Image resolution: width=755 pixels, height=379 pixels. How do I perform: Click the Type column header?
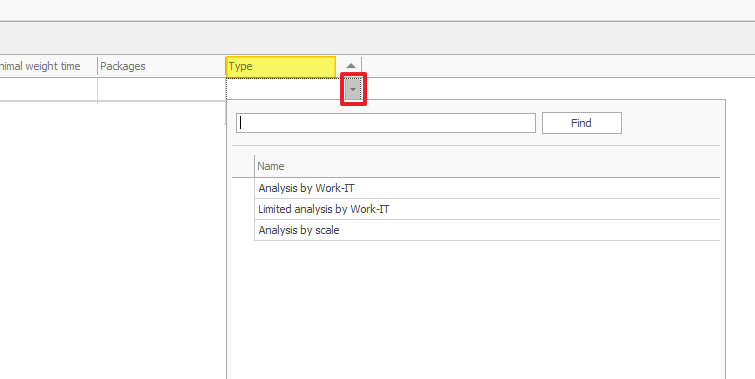click(x=281, y=66)
